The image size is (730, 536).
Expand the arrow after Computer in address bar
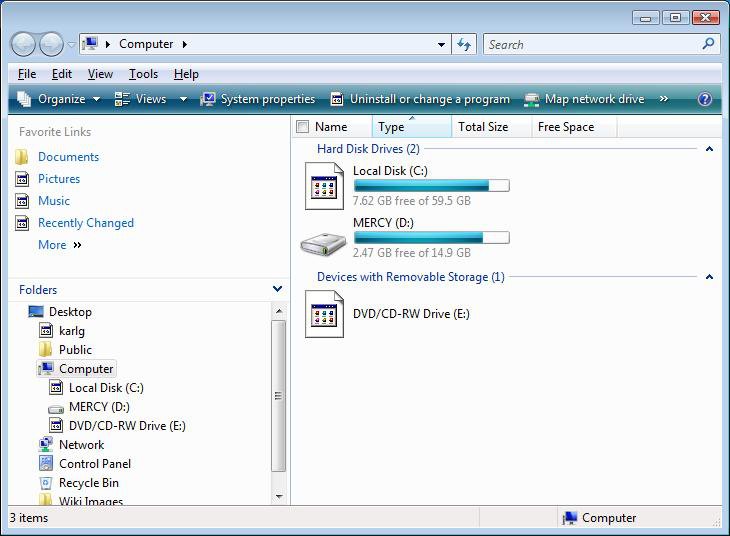click(185, 44)
